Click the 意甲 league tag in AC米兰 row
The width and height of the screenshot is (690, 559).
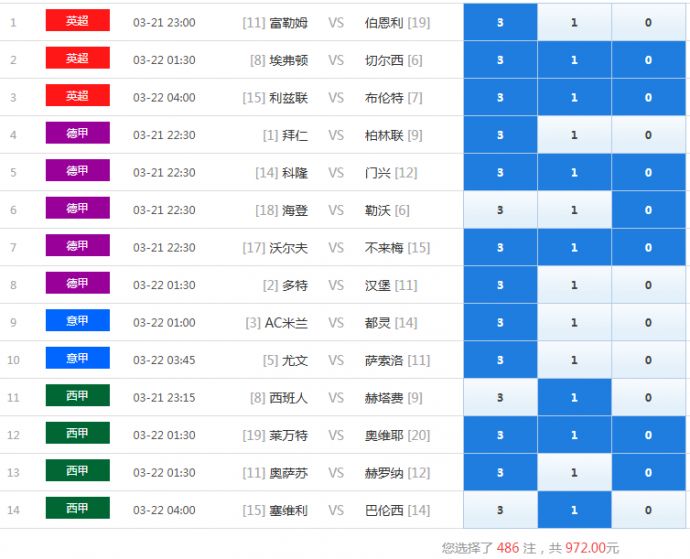pos(77,321)
